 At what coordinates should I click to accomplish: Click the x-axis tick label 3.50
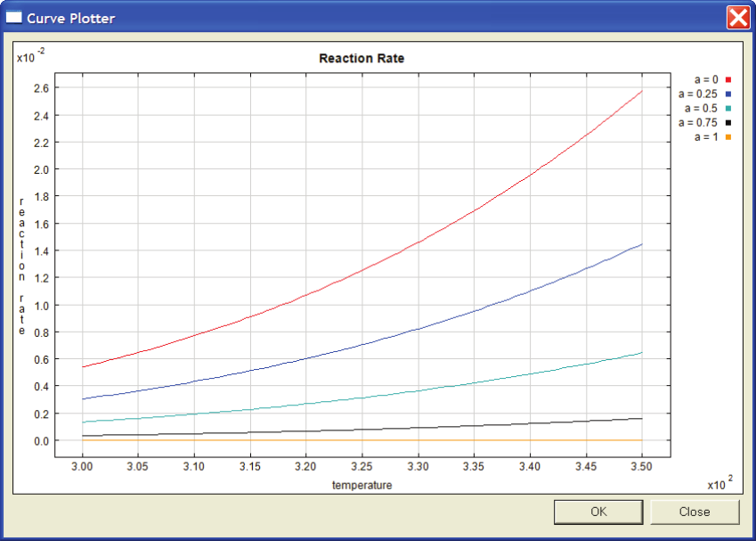click(642, 467)
